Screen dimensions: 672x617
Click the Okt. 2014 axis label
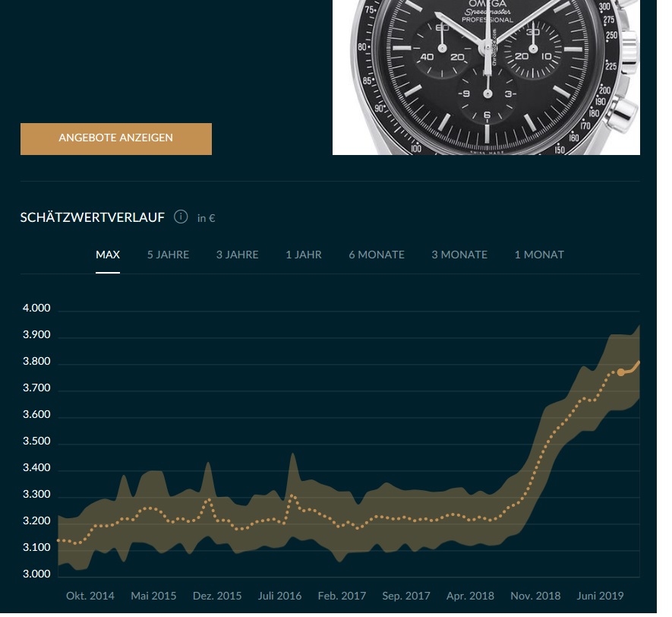pyautogui.click(x=90, y=596)
